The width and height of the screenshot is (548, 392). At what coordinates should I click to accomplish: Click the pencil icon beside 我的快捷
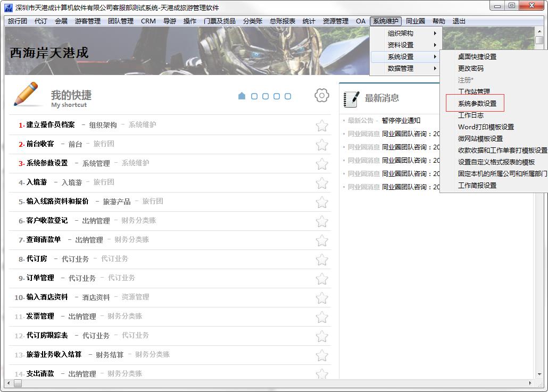click(x=26, y=95)
